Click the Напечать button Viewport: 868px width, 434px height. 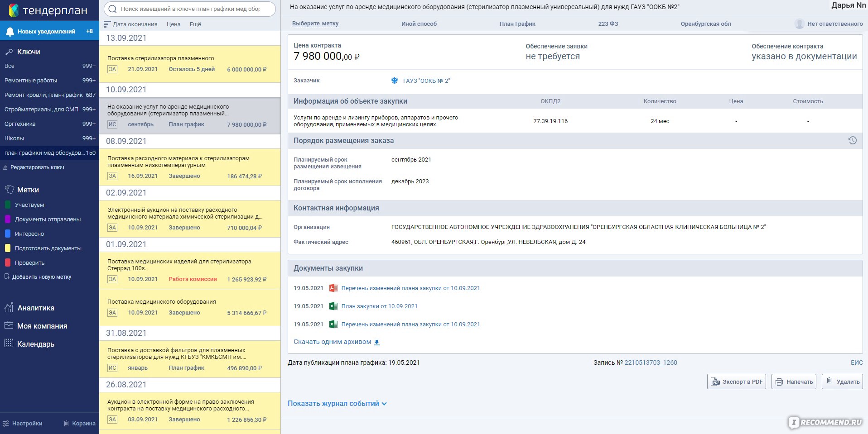tap(794, 382)
